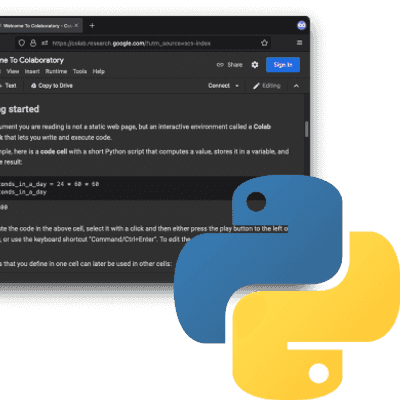Screen dimensions: 400x400
Task: Click Copy to Drive
Action: pos(52,86)
